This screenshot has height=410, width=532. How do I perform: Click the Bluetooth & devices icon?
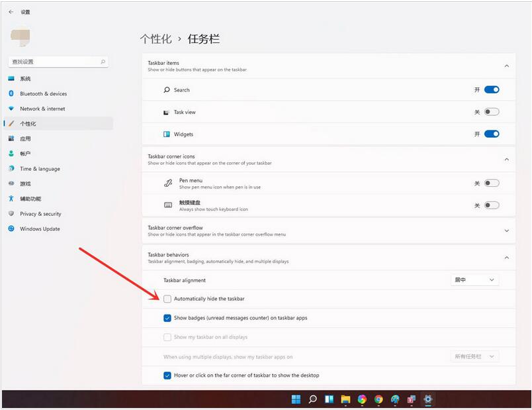click(x=11, y=93)
